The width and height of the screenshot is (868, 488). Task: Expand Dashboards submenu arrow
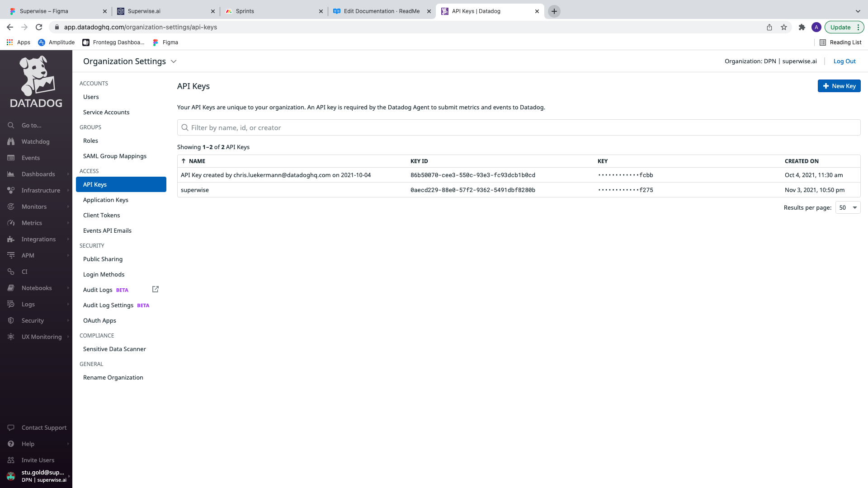(x=68, y=174)
